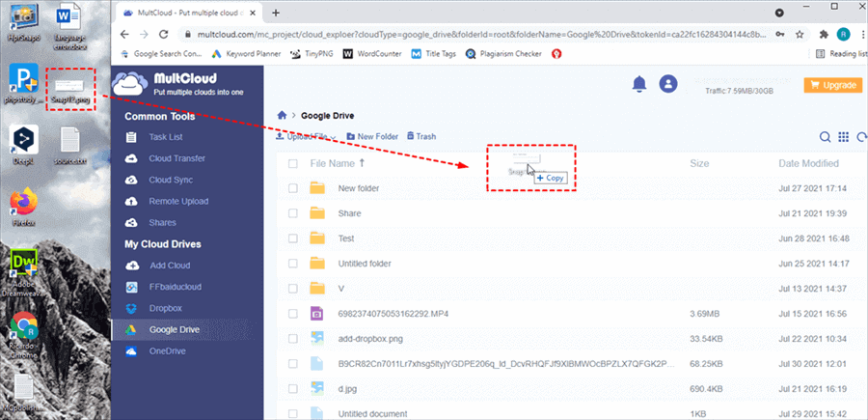Open folder named V
868x420 pixels.
(x=341, y=289)
